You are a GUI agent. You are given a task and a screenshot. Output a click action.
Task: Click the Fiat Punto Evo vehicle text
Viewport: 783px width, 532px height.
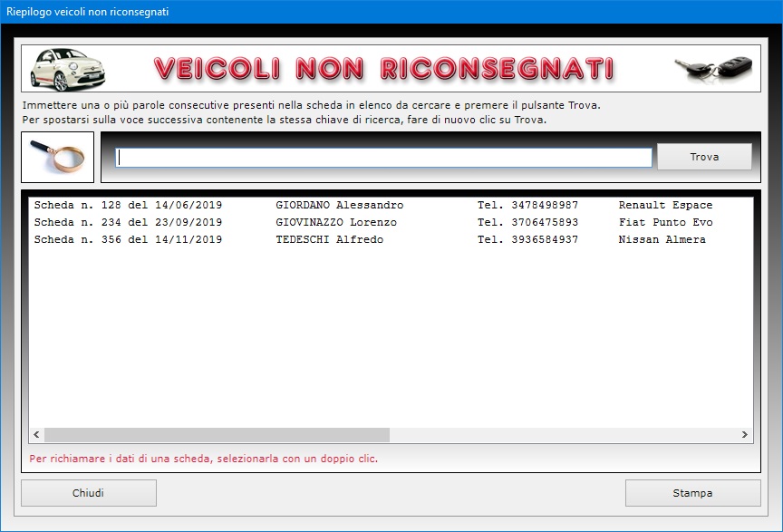pos(666,222)
